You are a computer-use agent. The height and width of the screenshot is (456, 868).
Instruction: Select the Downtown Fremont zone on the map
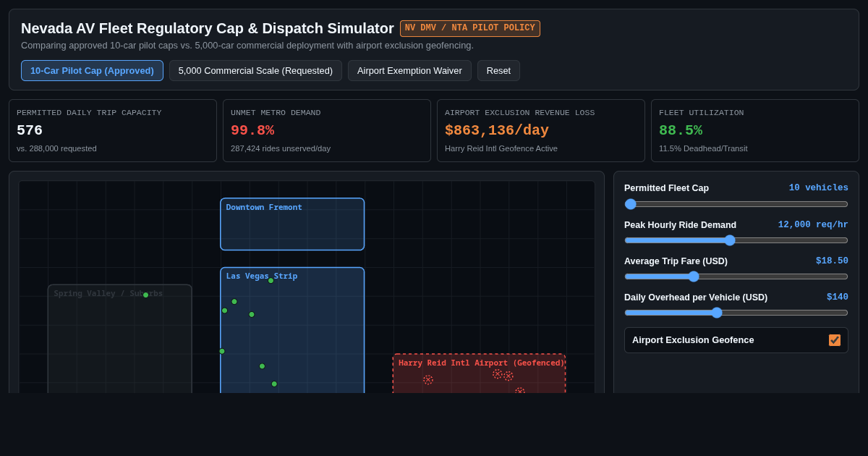292,224
